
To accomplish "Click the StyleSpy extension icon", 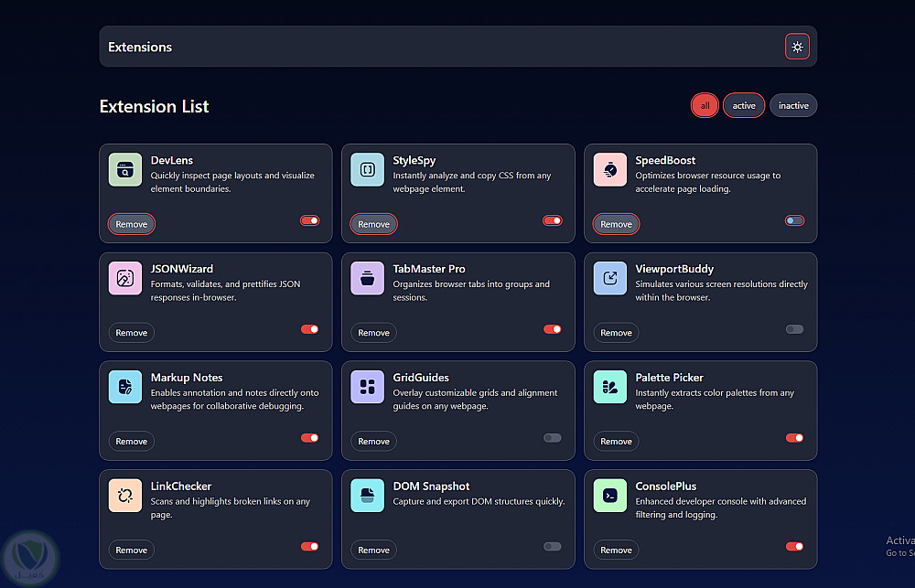I will click(x=367, y=170).
